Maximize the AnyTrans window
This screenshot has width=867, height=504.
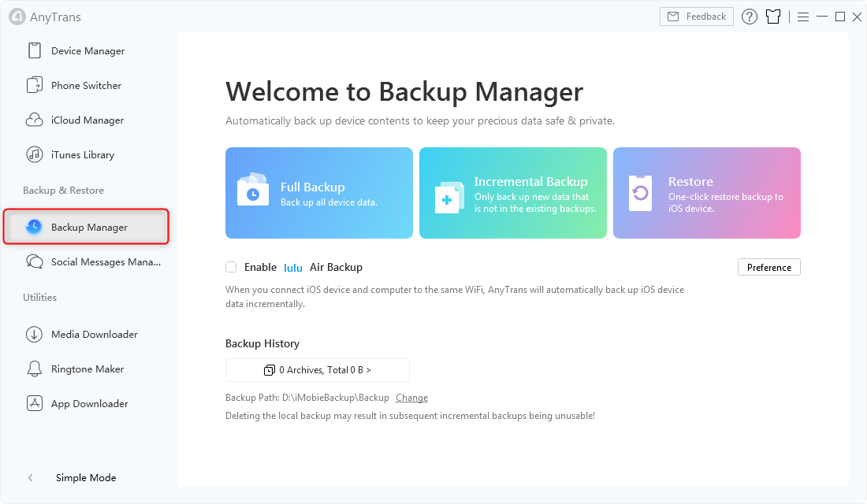pos(840,17)
